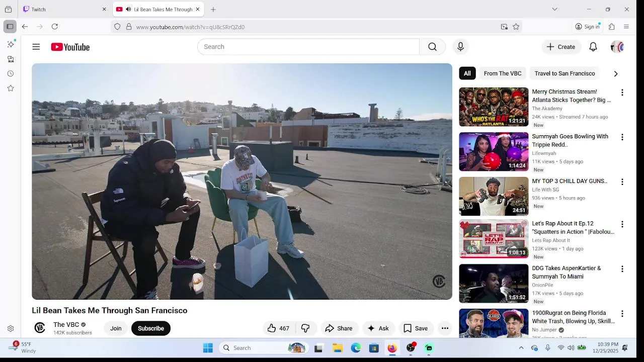The image size is (644, 362).
Task: Click the Create button
Action: [561, 47]
